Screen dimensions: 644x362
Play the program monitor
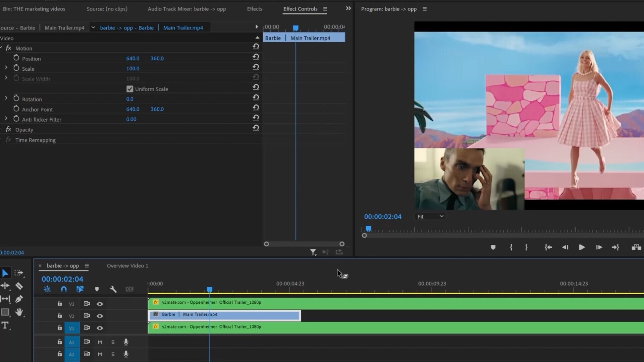582,247
